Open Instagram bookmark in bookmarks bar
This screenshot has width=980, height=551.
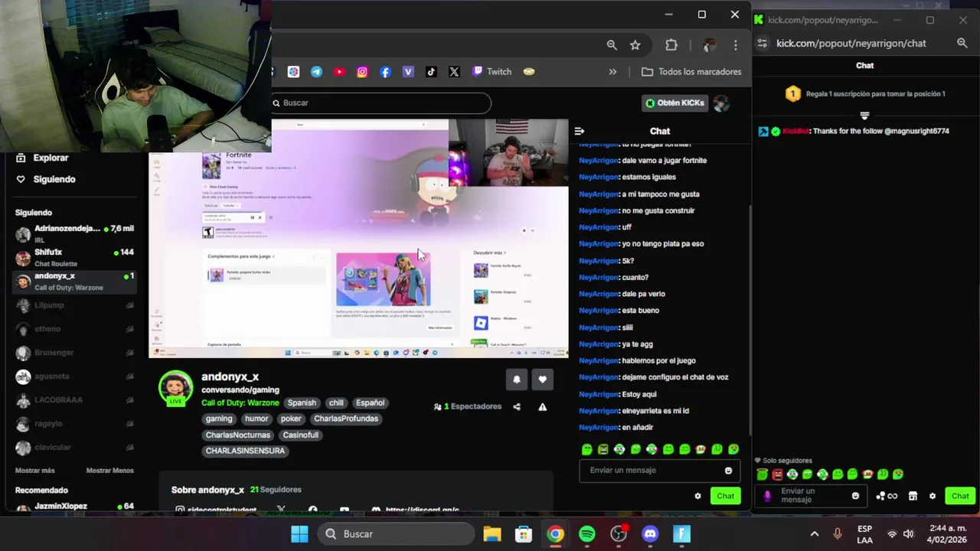coord(362,71)
